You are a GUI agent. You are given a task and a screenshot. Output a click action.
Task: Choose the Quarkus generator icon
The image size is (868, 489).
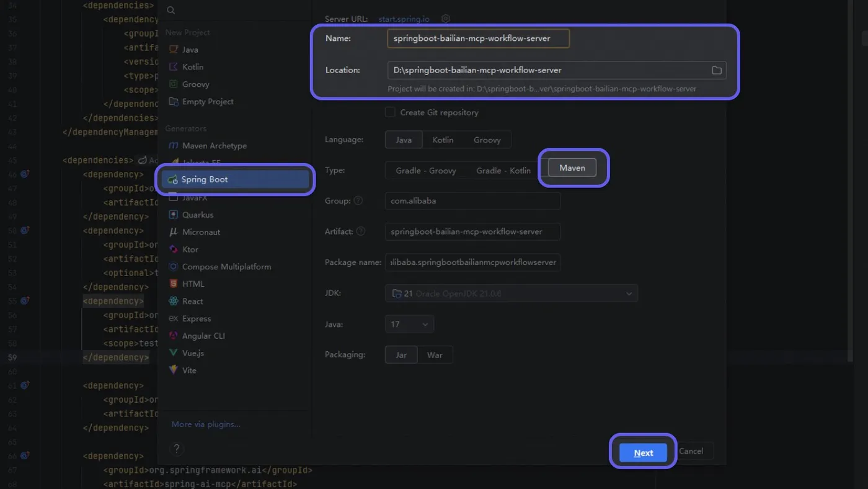coord(174,215)
